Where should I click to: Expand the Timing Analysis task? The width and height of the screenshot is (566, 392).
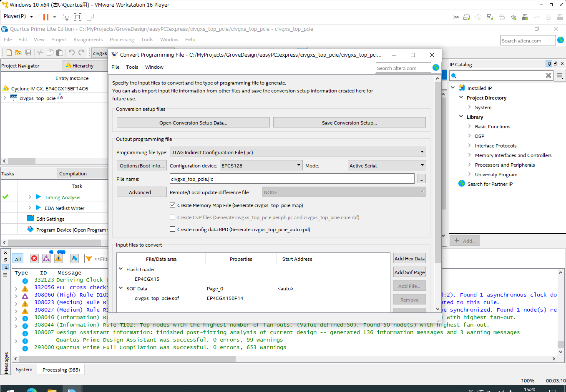[x=30, y=197]
